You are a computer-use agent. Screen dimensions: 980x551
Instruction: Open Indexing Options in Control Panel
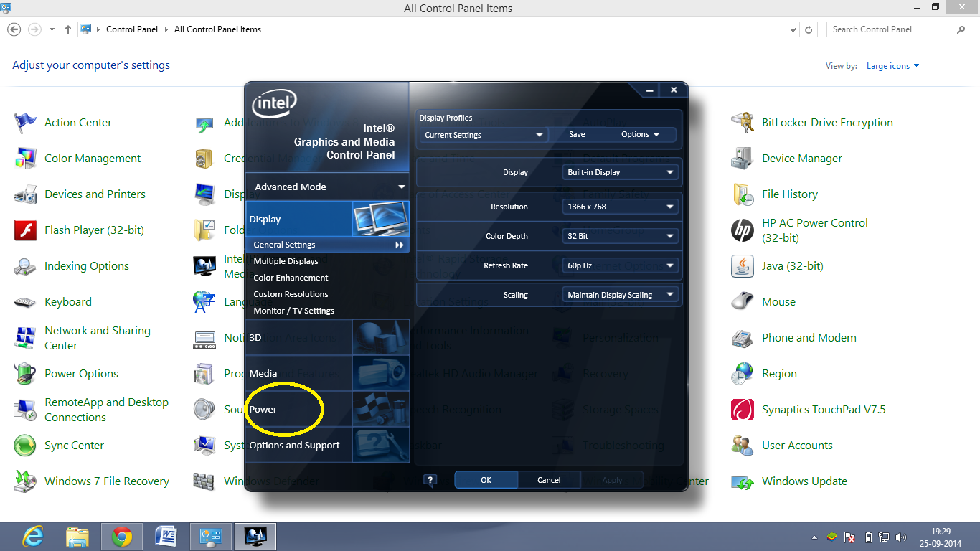tap(71, 266)
